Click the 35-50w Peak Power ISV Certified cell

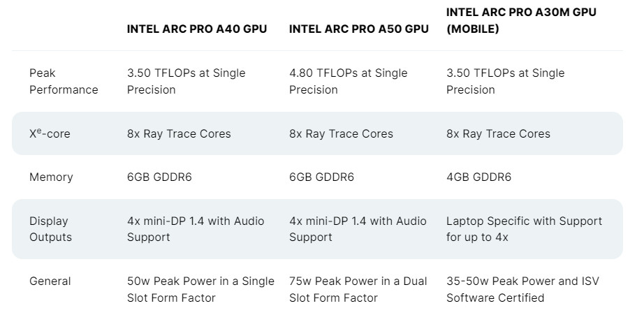point(522,289)
